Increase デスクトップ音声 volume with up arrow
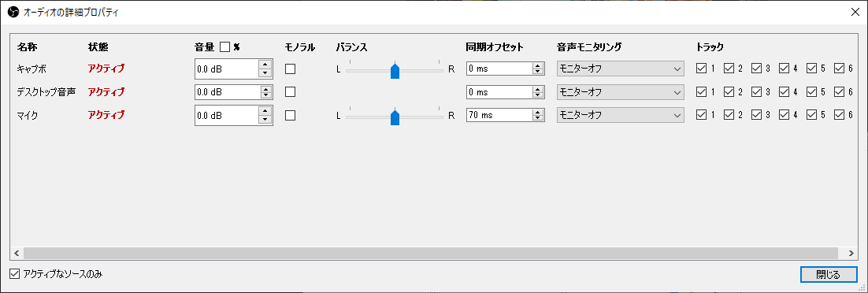868x293 pixels. (x=265, y=88)
